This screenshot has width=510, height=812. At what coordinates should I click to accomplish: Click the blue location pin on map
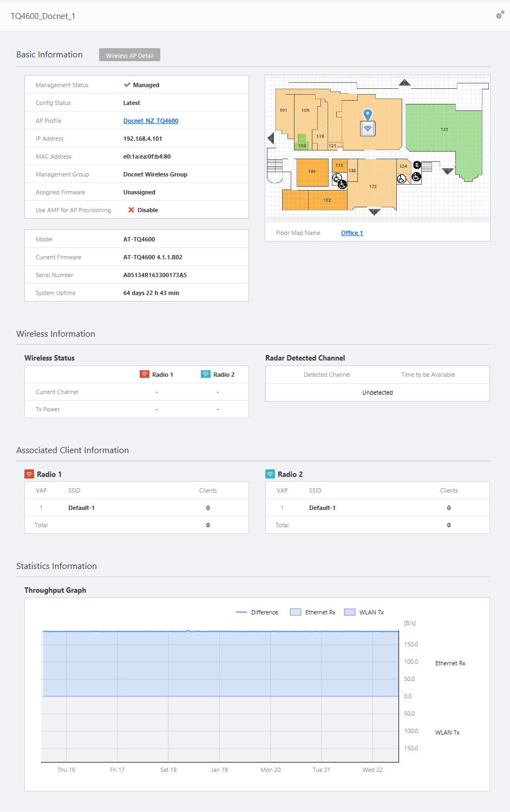tap(368, 114)
